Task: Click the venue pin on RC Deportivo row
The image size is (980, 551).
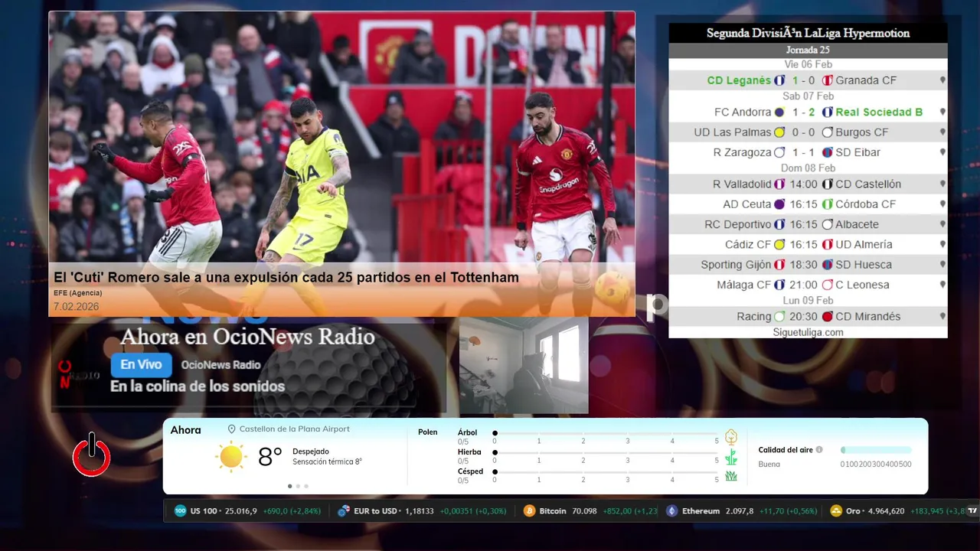Action: [942, 224]
